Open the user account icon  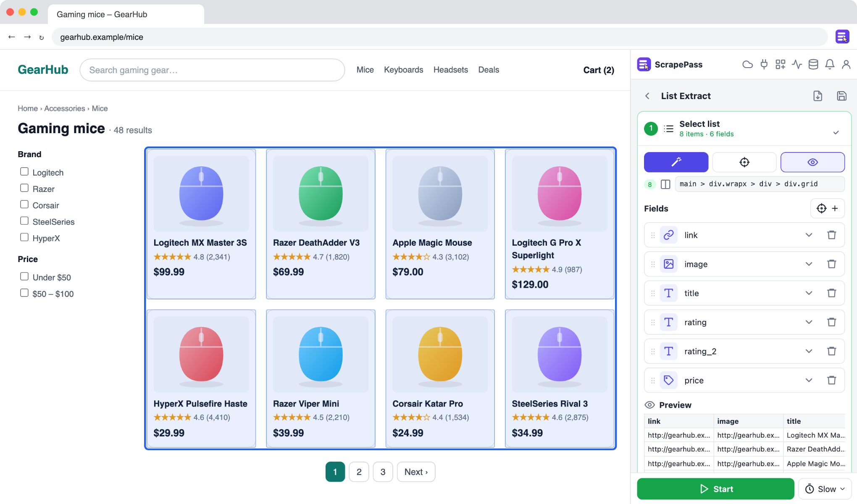click(846, 65)
